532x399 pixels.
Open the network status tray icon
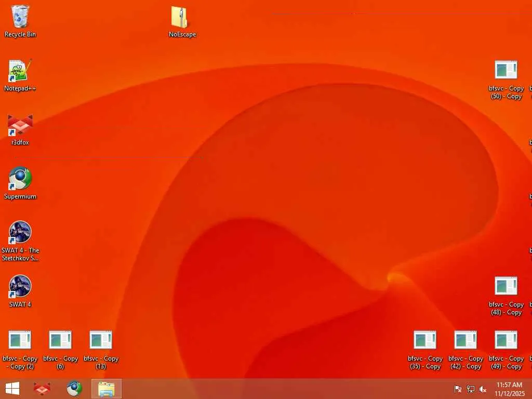470,389
